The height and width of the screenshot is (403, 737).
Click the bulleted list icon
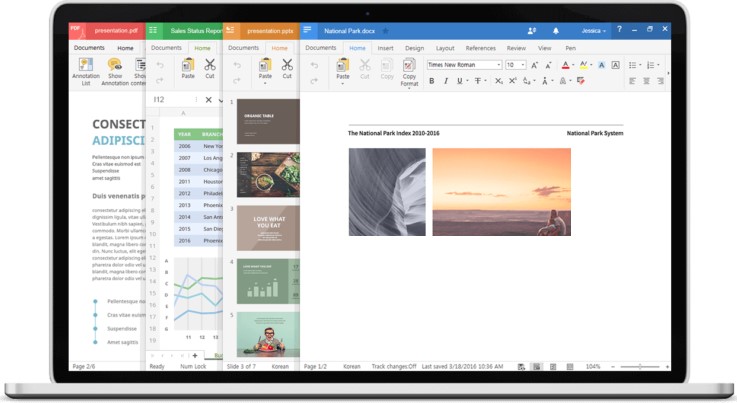pyautogui.click(x=633, y=65)
